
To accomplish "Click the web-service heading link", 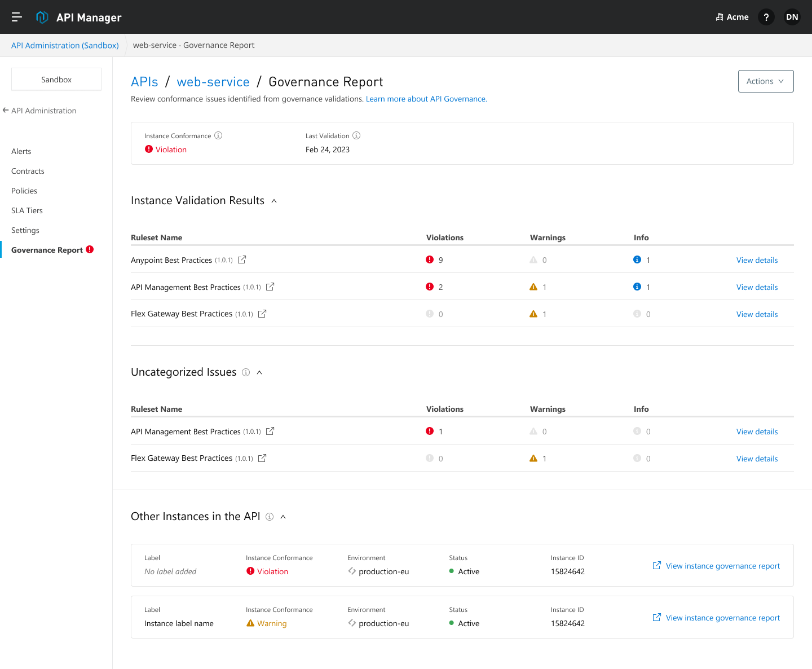I will pos(213,82).
